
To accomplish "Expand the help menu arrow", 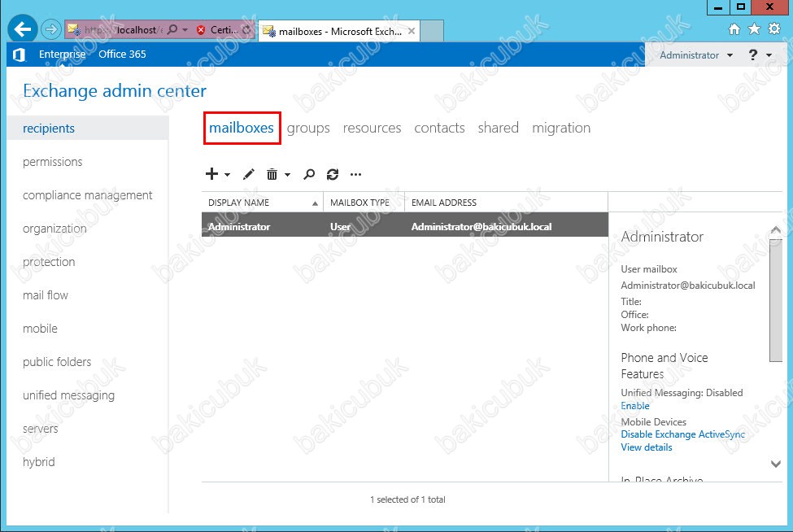I will pyautogui.click(x=769, y=55).
